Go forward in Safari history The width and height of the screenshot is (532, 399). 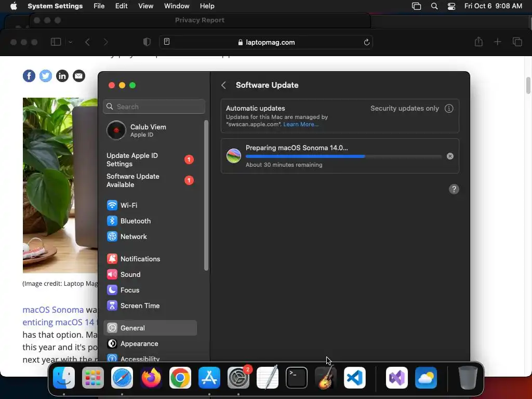(105, 42)
